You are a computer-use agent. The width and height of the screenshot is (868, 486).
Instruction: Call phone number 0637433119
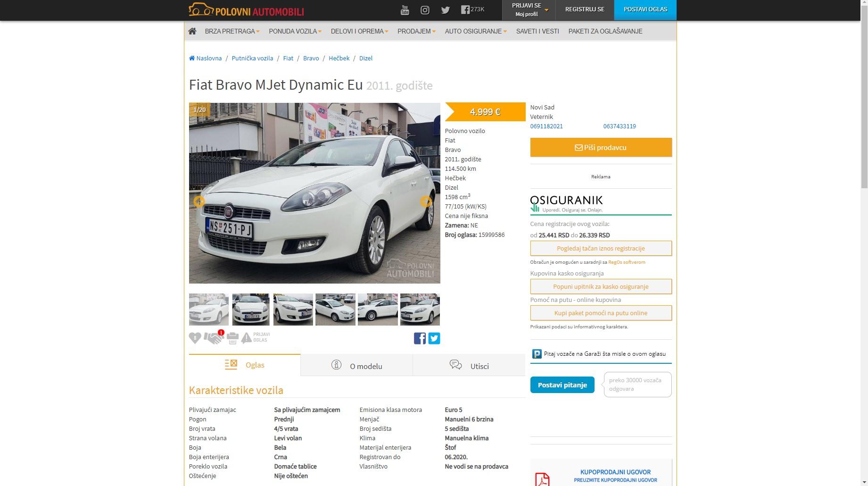[620, 126]
